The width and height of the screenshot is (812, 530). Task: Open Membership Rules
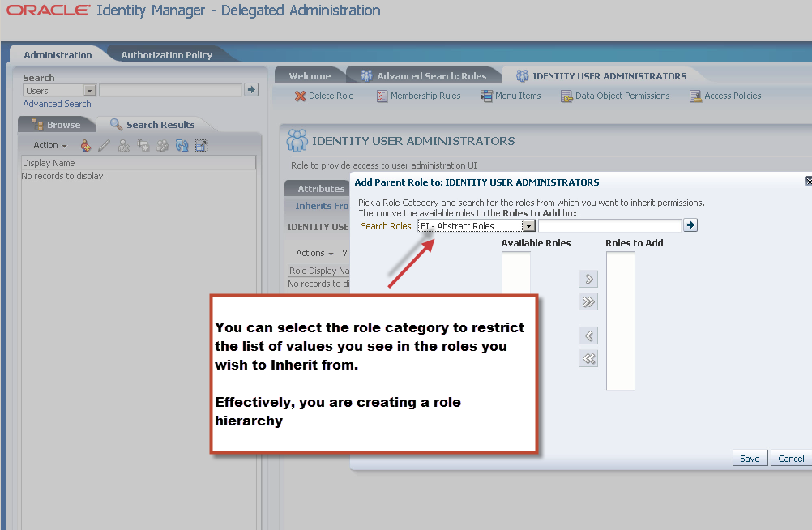(418, 96)
